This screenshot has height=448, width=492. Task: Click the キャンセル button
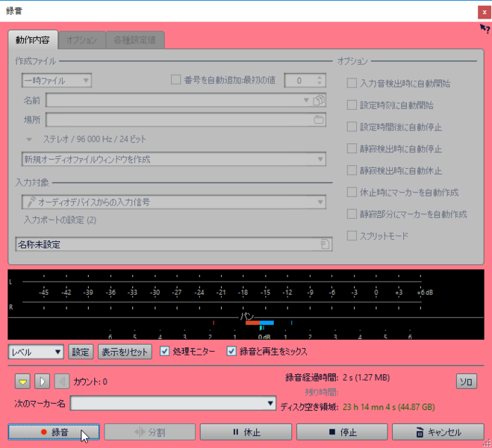pyautogui.click(x=438, y=432)
